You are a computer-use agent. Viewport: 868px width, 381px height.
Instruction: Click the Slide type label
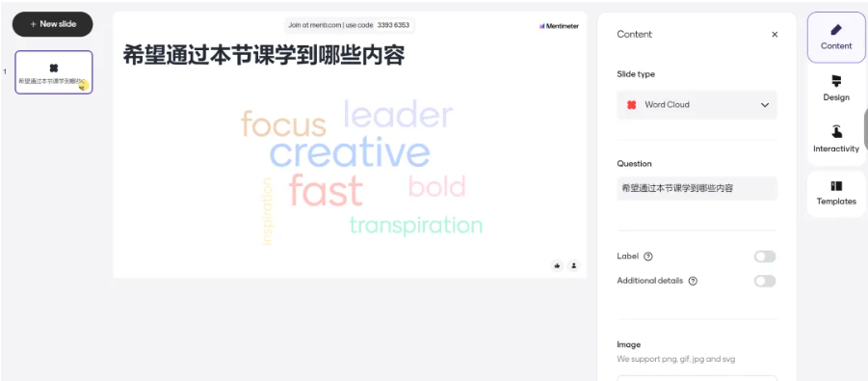coord(636,74)
